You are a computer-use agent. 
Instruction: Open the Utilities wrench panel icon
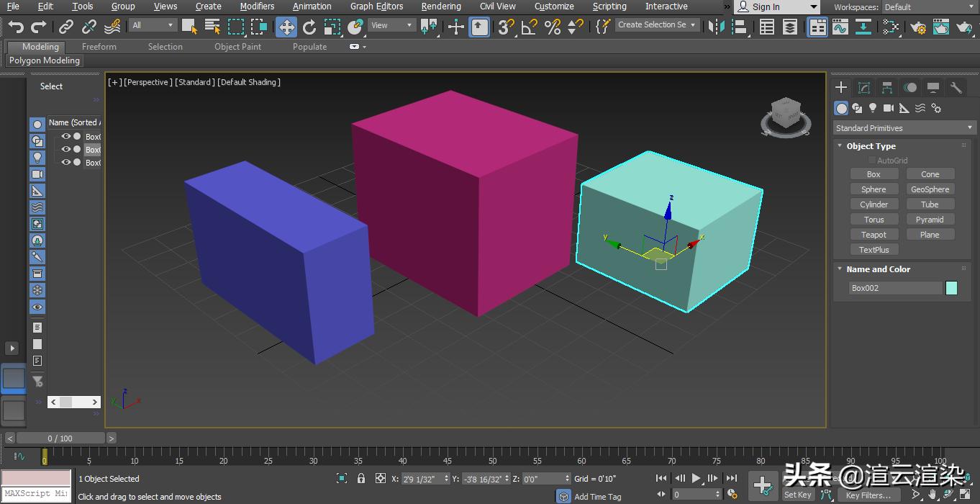956,87
